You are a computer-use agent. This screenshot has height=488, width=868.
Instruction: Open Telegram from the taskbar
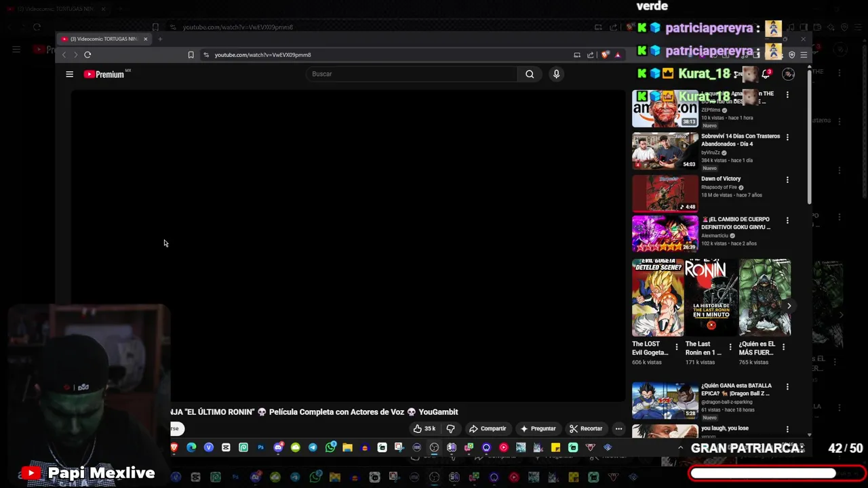pos(313,447)
